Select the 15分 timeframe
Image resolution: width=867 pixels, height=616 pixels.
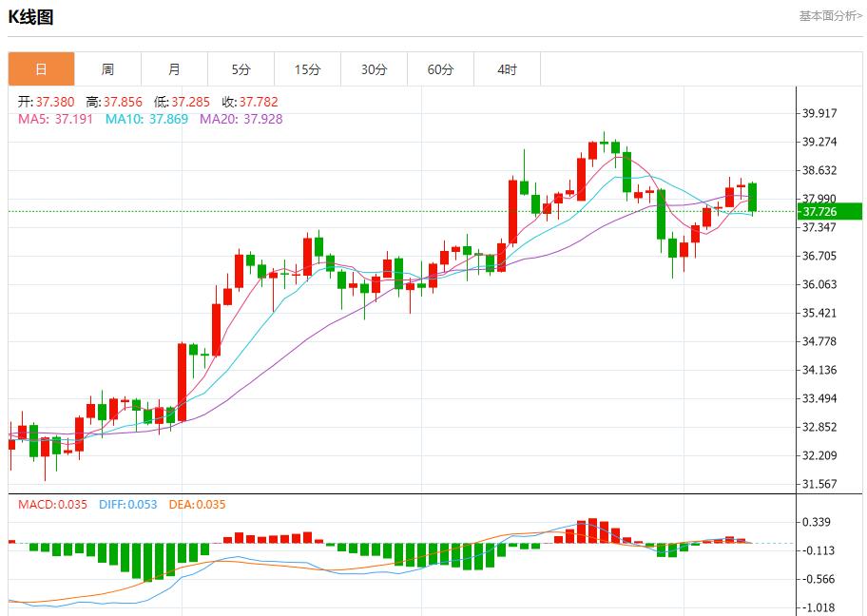click(306, 68)
